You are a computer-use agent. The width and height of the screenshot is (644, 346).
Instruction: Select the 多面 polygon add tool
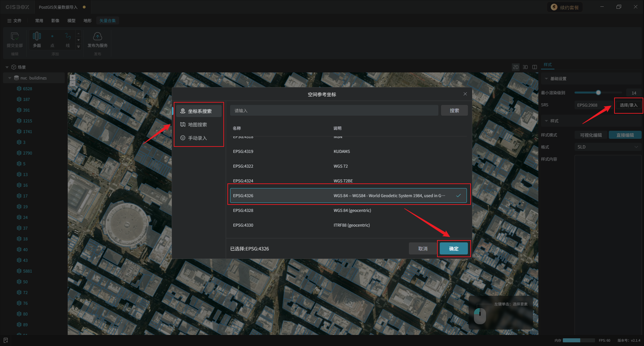click(x=37, y=36)
